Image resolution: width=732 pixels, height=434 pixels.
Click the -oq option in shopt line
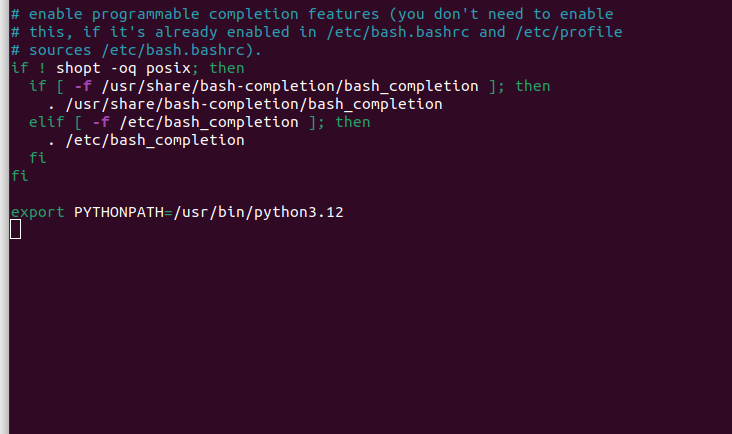click(x=124, y=68)
